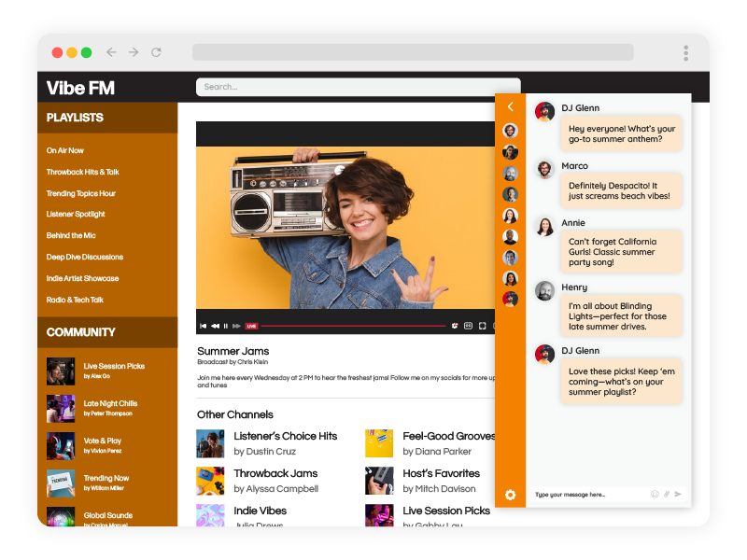Select On Air Now playlist
Image resolution: width=747 pixels, height=560 pixels.
coord(65,150)
